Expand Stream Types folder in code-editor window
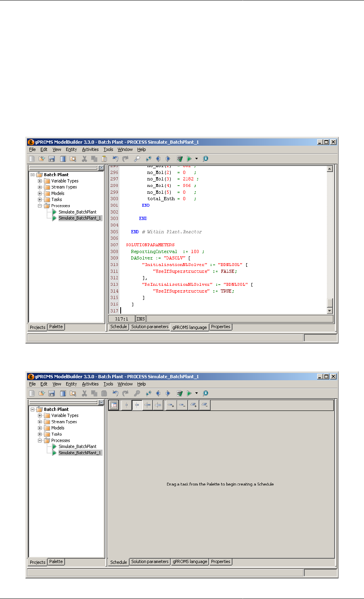The width and height of the screenshot is (364, 599). pyautogui.click(x=40, y=187)
